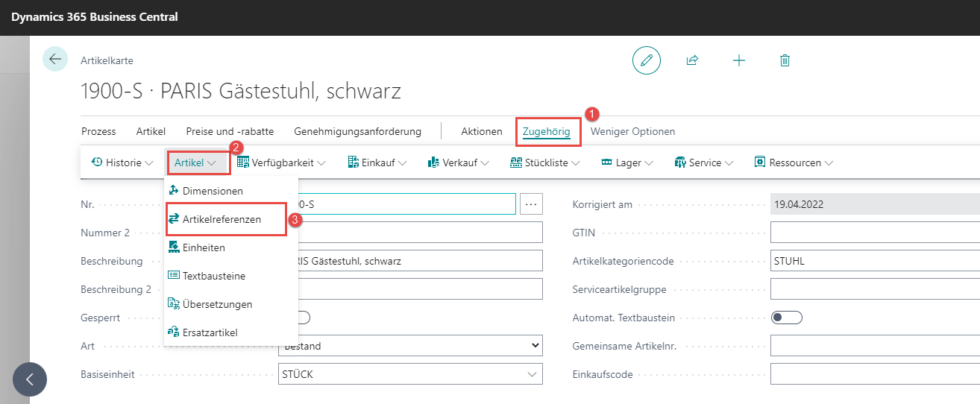Toggle the Gesperrt switch
980x404 pixels.
302,318
